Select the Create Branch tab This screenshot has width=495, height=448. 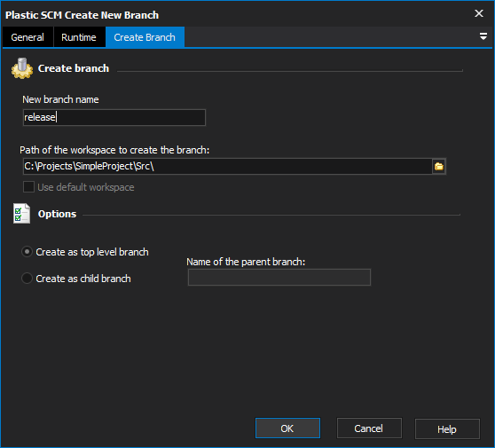pos(145,37)
